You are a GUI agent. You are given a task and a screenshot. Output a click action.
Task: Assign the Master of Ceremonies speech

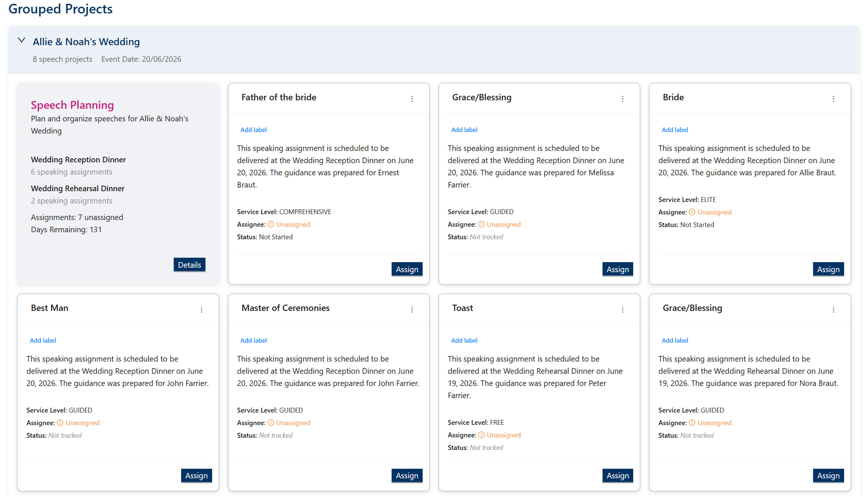(x=407, y=475)
